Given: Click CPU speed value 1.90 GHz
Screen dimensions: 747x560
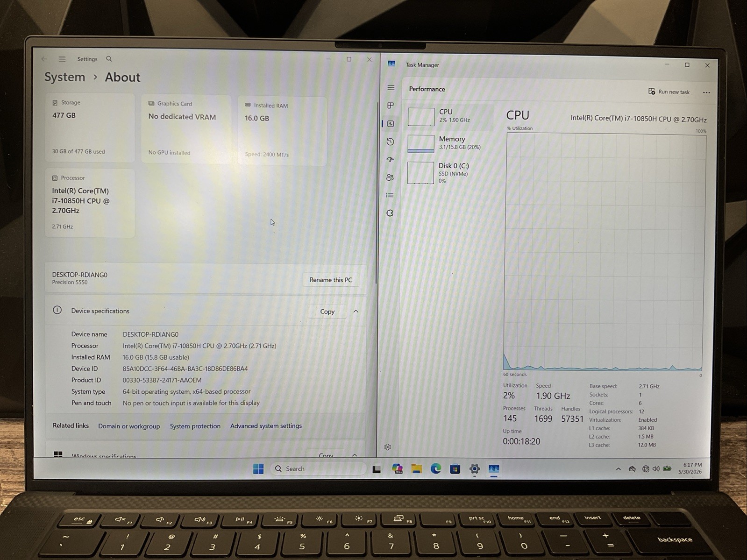Looking at the screenshot, I should 553,396.
